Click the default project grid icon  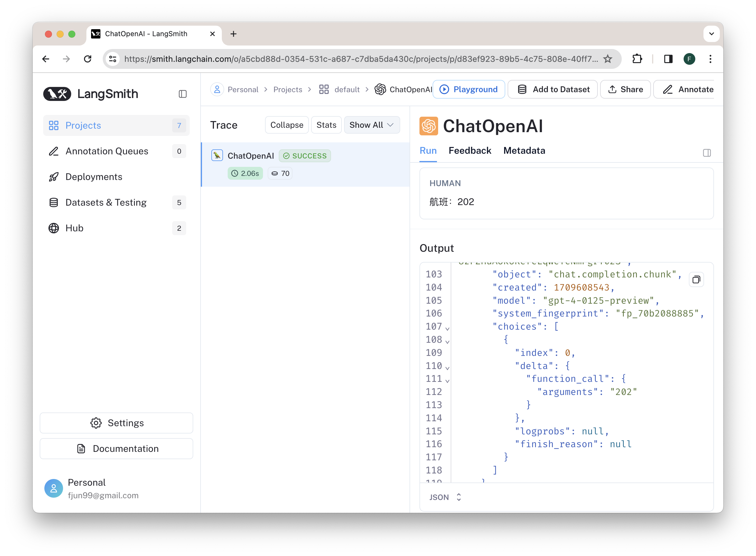pos(324,89)
